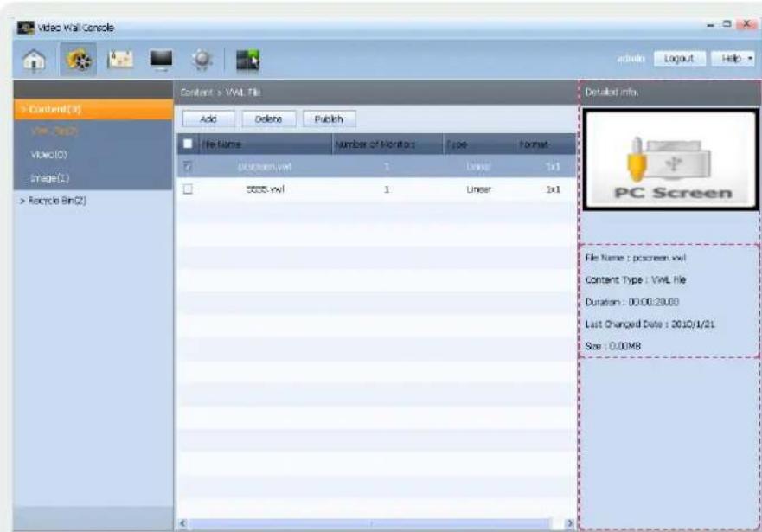Image resolution: width=762 pixels, height=532 pixels.
Task: Click the admin username label
Action: click(631, 59)
